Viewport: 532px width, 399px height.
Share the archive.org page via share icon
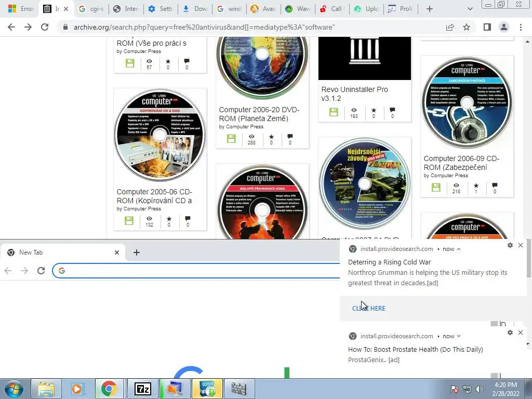pyautogui.click(x=450, y=27)
